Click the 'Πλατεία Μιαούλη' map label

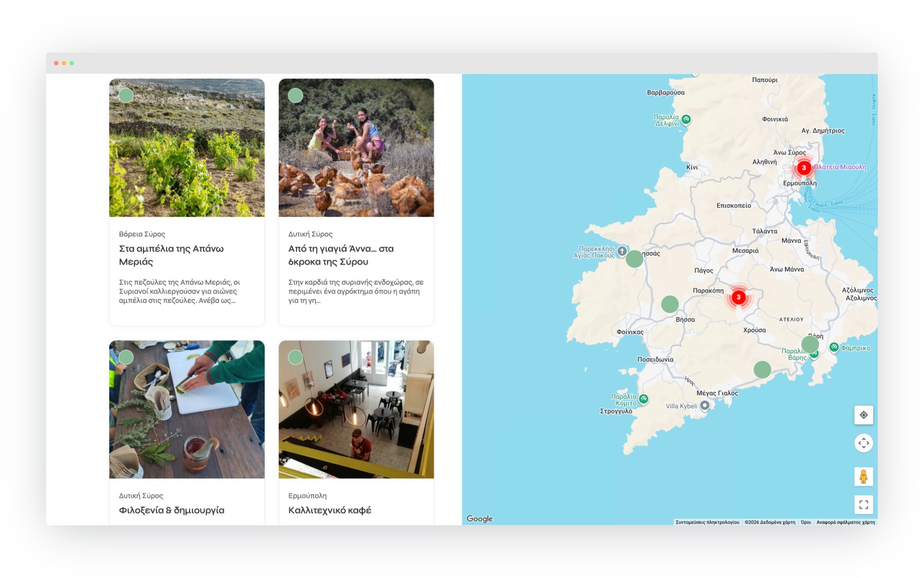pos(840,167)
